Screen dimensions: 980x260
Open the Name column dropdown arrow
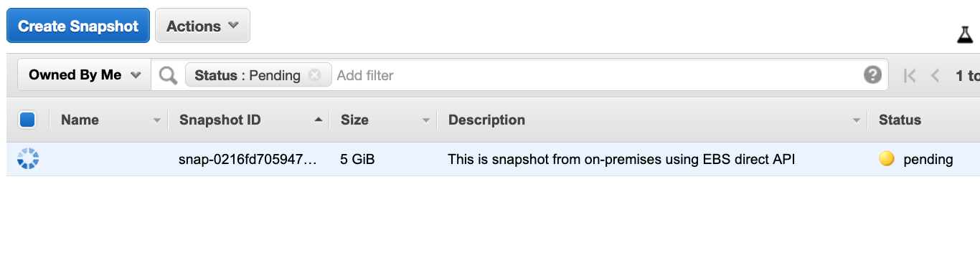coord(157,121)
